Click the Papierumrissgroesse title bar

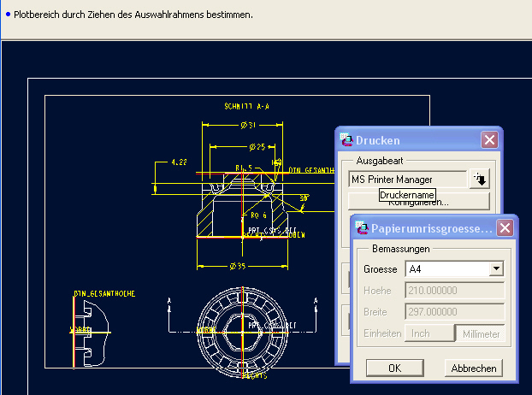pyautogui.click(x=431, y=228)
